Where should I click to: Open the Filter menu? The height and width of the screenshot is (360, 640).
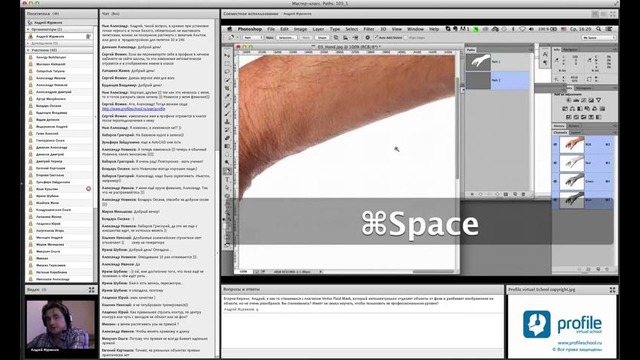coord(369,29)
